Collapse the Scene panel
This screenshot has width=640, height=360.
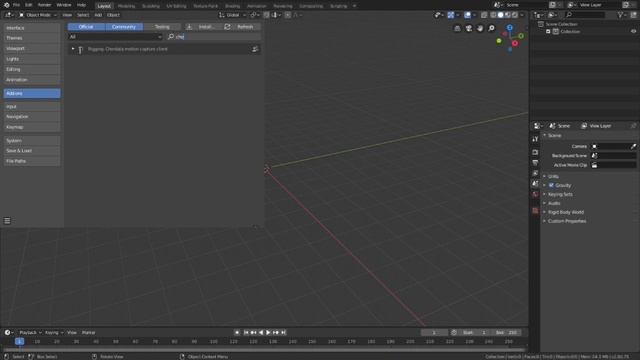coord(554,136)
